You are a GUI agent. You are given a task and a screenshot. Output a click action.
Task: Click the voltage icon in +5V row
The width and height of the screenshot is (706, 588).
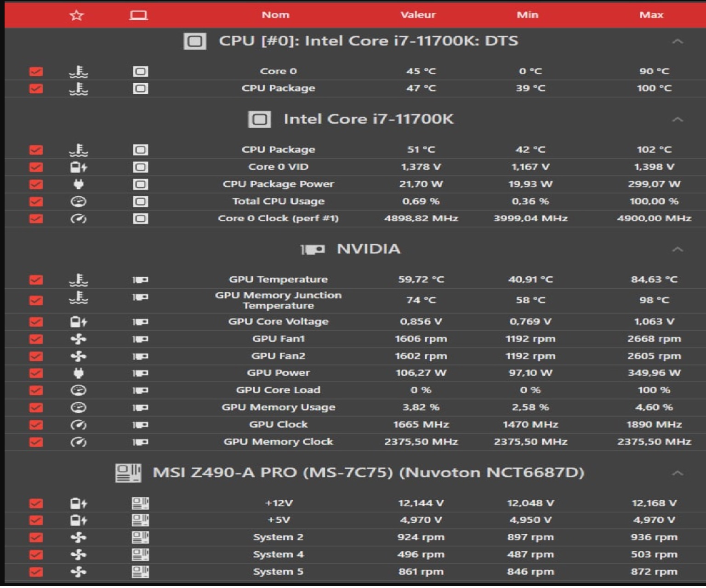click(79, 520)
